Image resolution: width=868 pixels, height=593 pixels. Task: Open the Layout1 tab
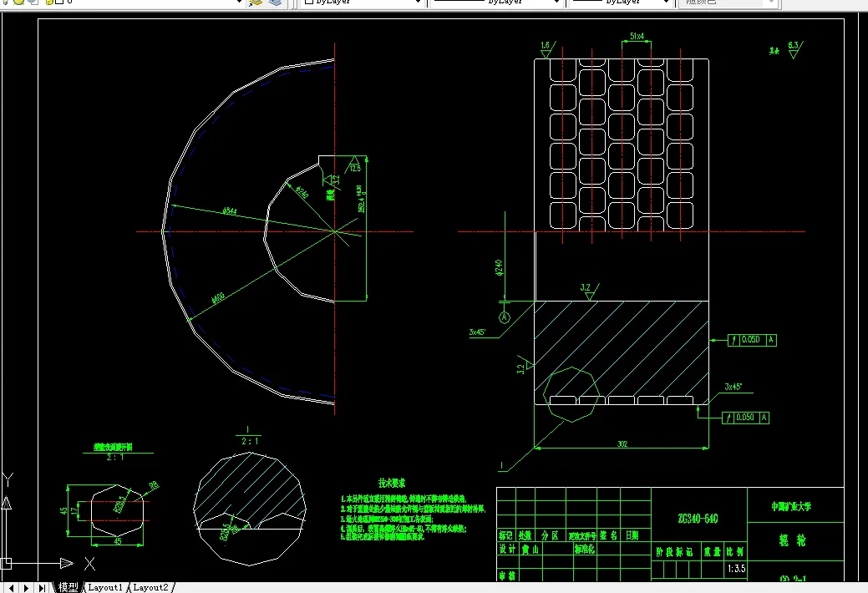click(105, 587)
